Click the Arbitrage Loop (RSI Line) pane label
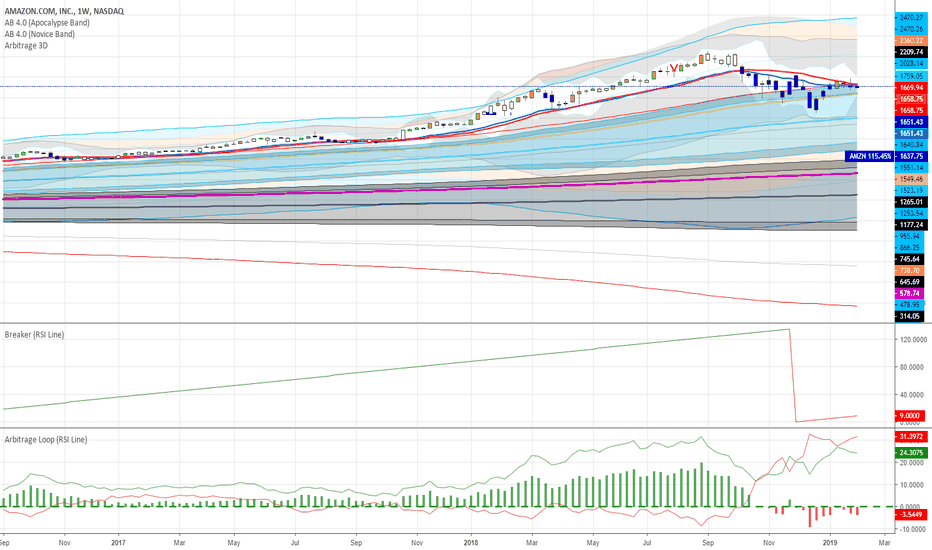This screenshot has width=932, height=550. 46,439
